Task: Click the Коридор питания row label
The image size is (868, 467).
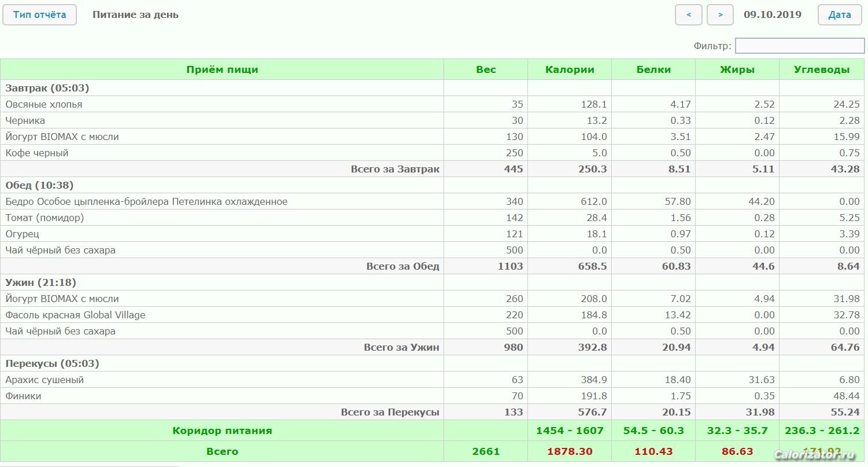Action: 222,431
